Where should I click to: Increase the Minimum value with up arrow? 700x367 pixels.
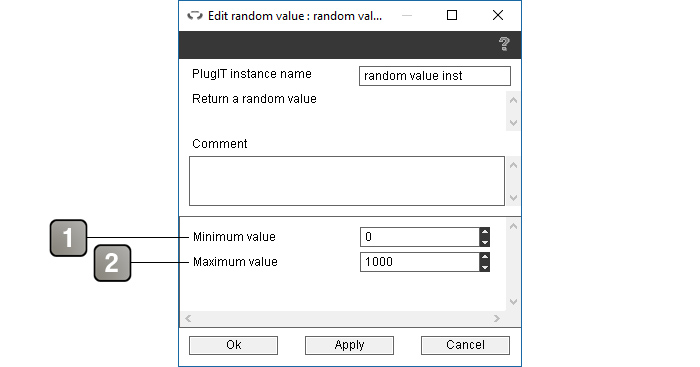(x=485, y=232)
